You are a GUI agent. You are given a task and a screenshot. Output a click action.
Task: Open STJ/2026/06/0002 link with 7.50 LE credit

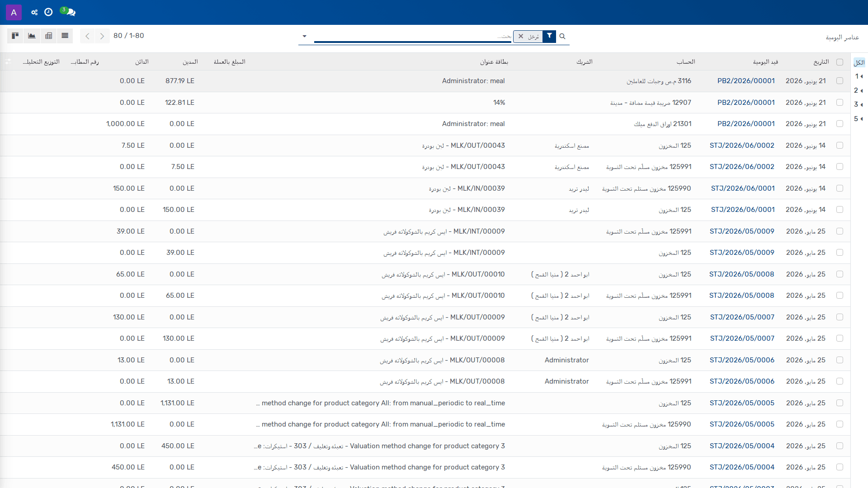(742, 145)
